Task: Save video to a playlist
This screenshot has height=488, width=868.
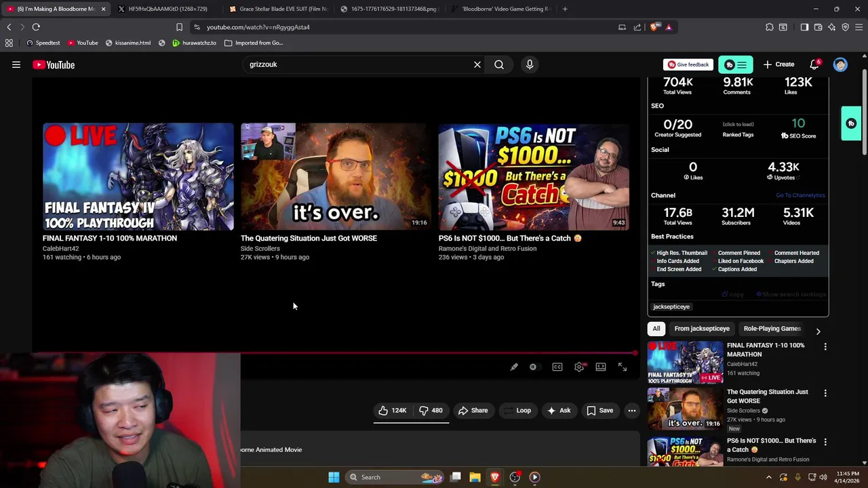Action: 599,410
